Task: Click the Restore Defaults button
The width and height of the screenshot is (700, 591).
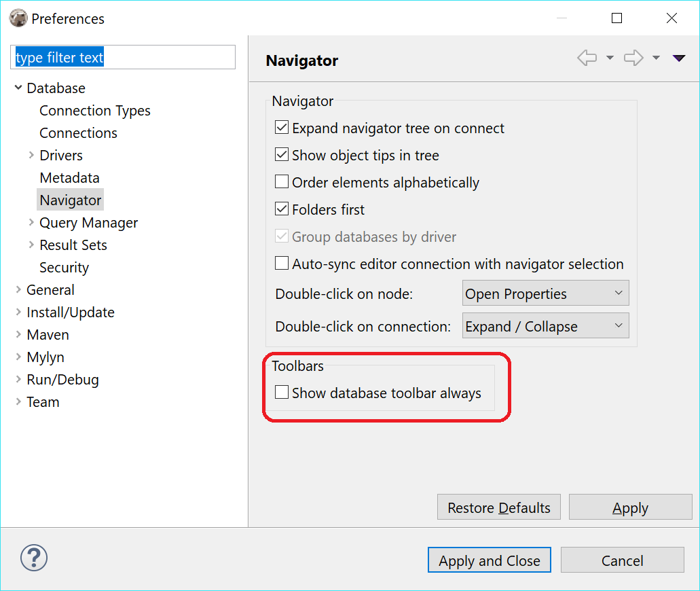Action: (498, 507)
